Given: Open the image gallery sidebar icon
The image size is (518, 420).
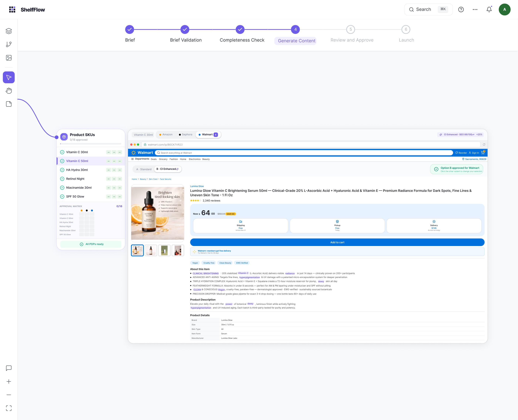Looking at the screenshot, I should coord(9,58).
